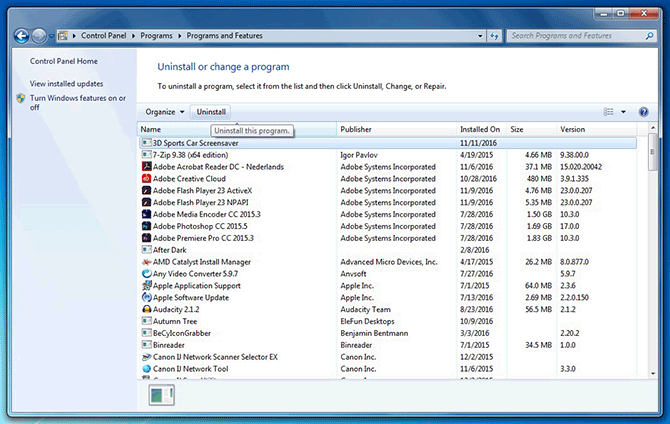Click Audacity Team publisher cell
670x424 pixels.
pyautogui.click(x=365, y=309)
